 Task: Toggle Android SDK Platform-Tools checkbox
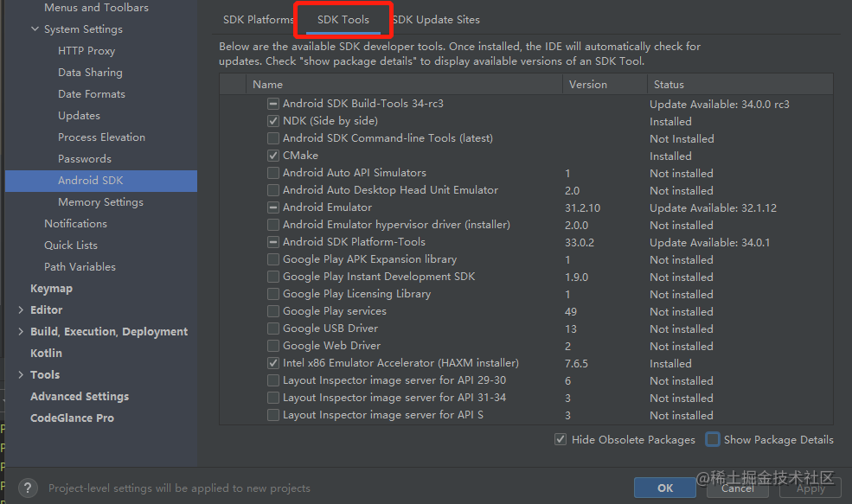[273, 242]
